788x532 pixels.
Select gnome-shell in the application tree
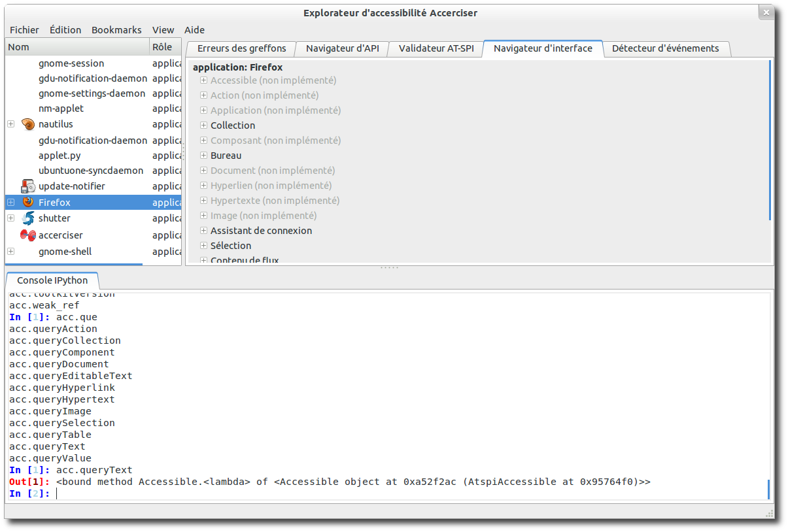(65, 252)
